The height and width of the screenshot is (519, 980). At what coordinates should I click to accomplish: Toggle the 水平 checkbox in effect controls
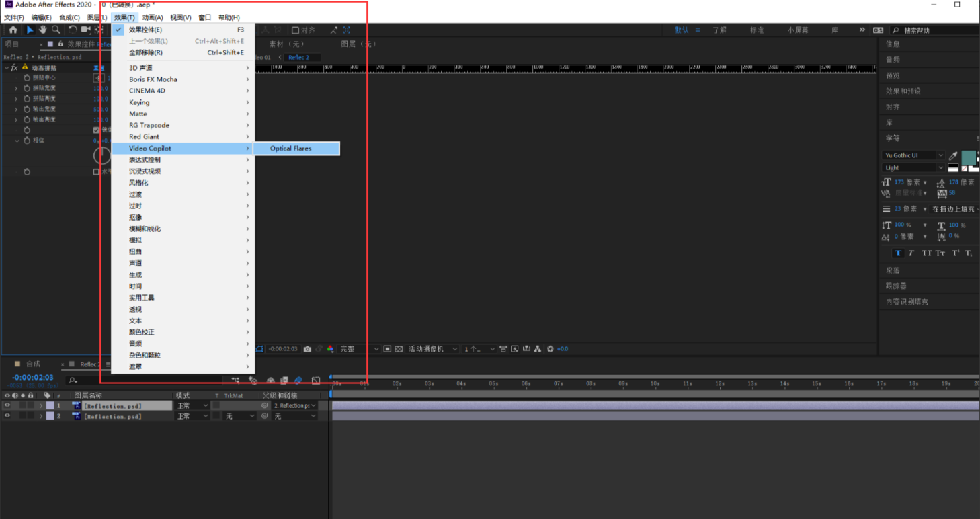pos(96,172)
